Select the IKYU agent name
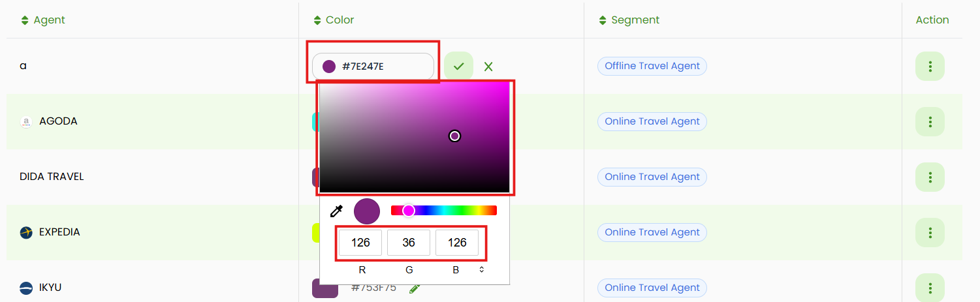 pos(50,288)
